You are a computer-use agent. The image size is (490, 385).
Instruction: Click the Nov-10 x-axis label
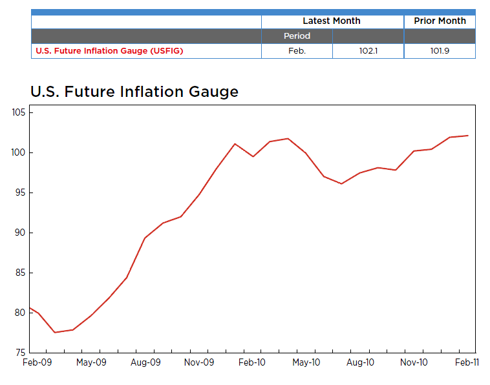414,362
